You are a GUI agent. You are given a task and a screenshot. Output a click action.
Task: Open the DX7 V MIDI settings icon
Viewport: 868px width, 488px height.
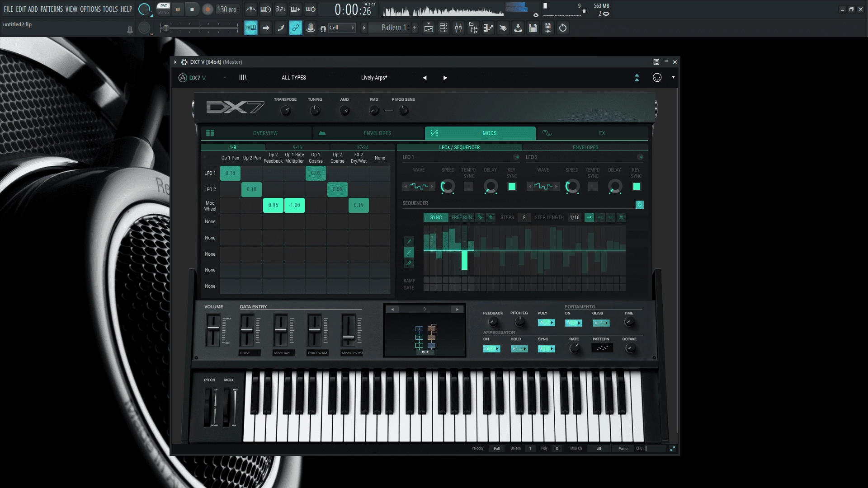tap(657, 78)
